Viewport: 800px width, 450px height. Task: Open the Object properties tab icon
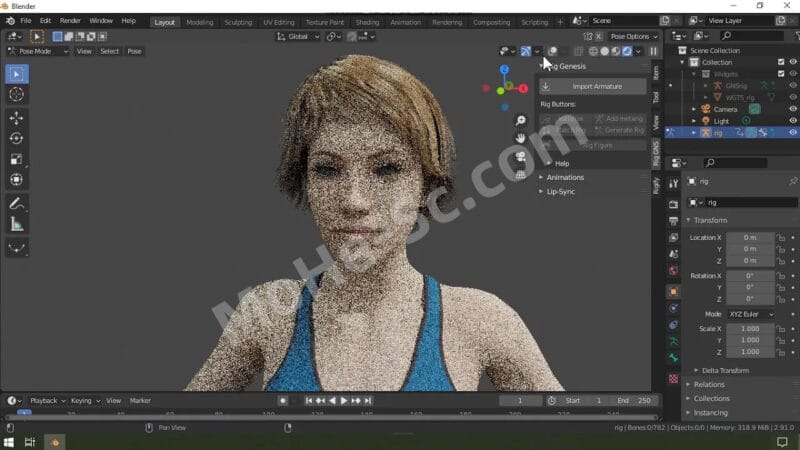tap(673, 292)
